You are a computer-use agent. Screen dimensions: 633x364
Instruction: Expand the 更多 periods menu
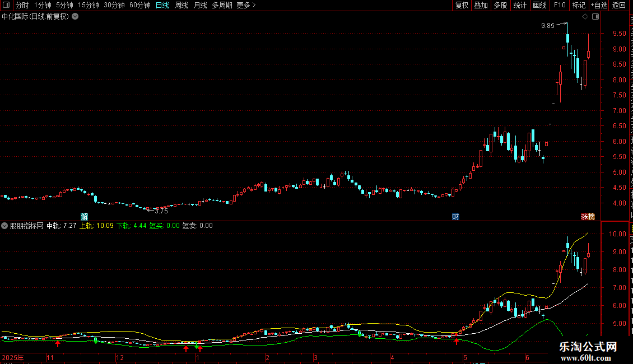[246, 5]
